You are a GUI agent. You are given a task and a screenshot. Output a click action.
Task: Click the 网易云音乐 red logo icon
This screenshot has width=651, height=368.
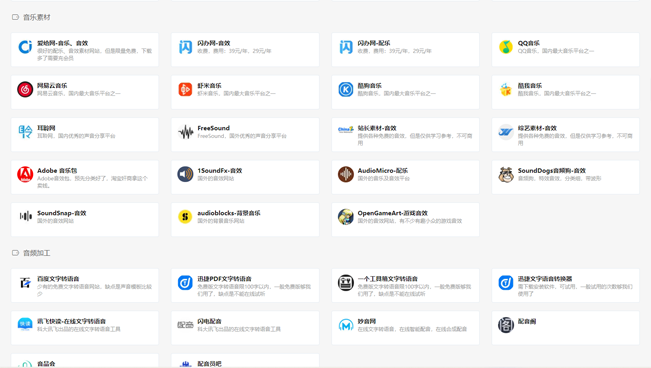point(25,89)
